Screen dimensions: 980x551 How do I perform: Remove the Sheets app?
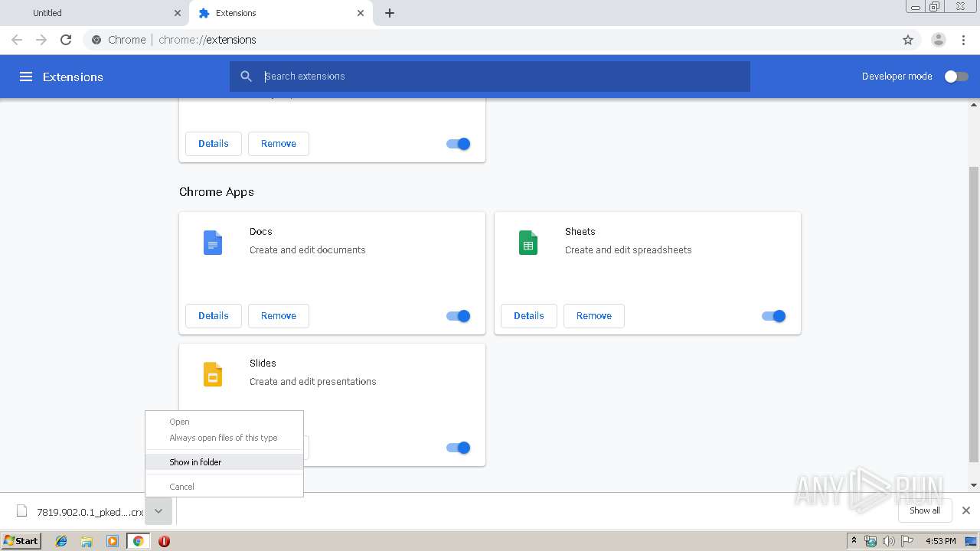[594, 316]
